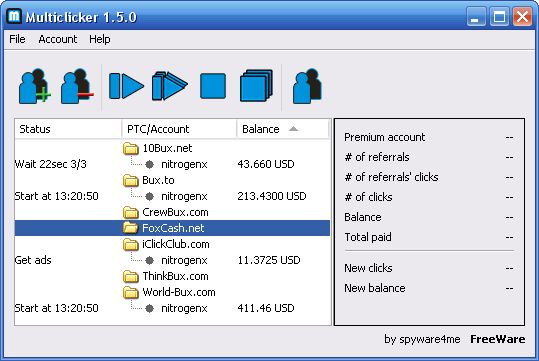539x361 pixels.
Task: Click the FoxCash.net open folder icon
Action: pyautogui.click(x=131, y=228)
